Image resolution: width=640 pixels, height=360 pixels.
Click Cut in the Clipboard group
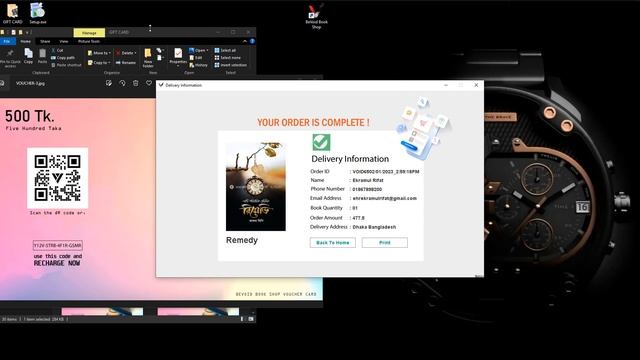[x=58, y=50]
